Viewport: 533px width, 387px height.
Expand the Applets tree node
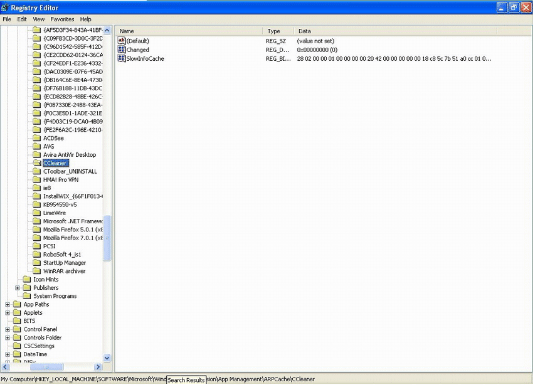coord(7,313)
